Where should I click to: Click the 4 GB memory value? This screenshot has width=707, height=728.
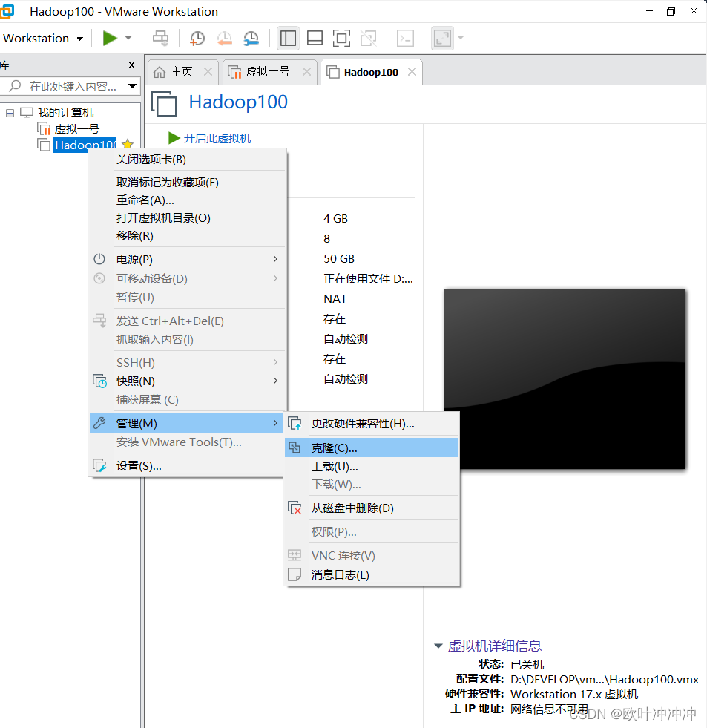[x=335, y=219]
